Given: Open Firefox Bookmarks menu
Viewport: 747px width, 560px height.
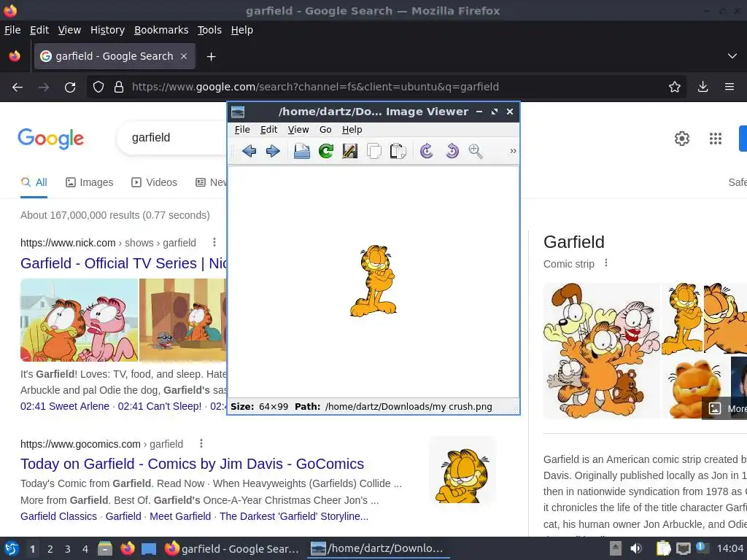Looking at the screenshot, I should pos(161,30).
